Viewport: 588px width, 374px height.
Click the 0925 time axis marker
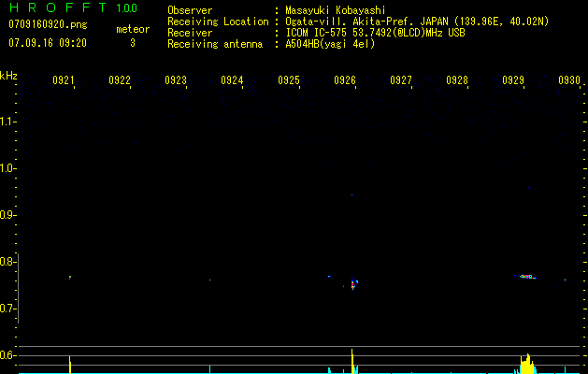(289, 80)
